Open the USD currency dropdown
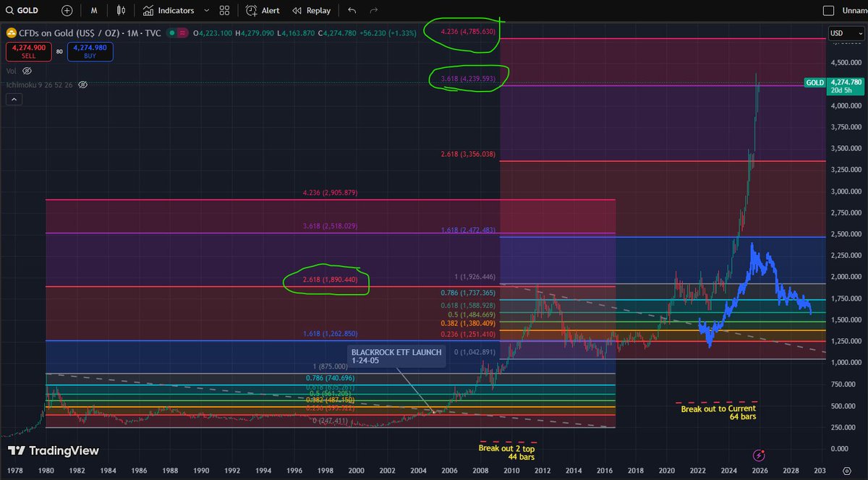Viewport: 868px width, 480px height. click(845, 33)
